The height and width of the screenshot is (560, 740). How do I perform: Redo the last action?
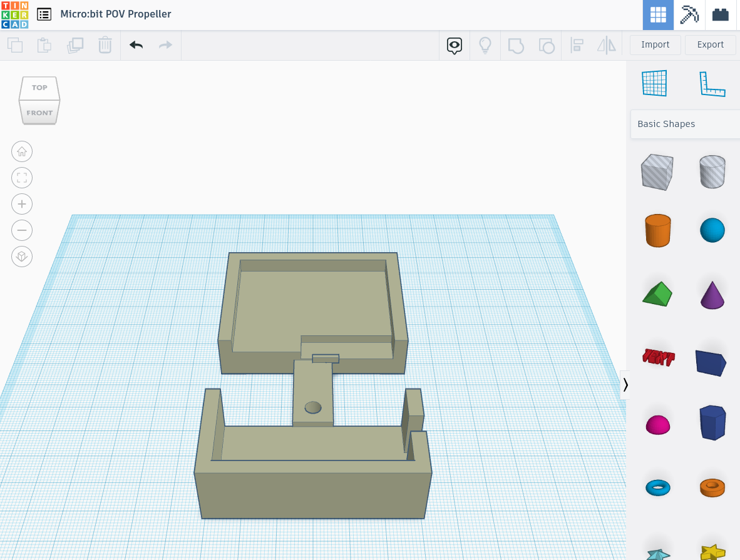point(165,45)
